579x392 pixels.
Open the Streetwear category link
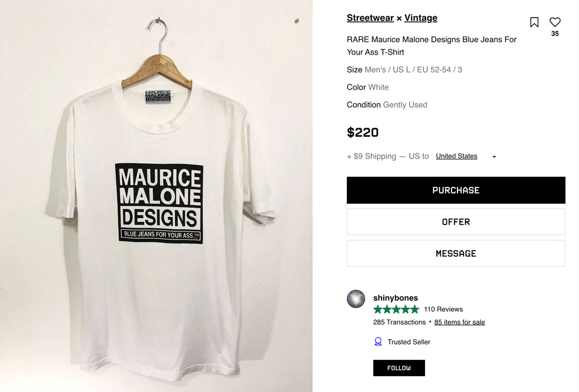pyautogui.click(x=370, y=18)
